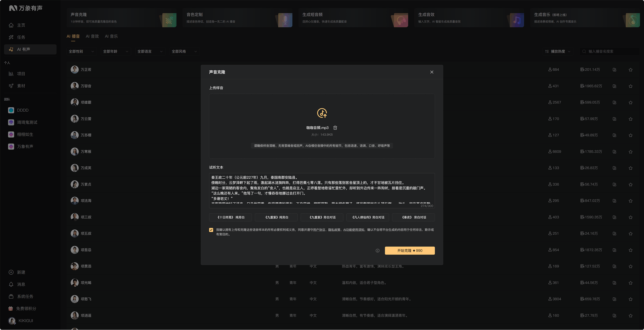The width and height of the screenshot is (644, 330).
Task: Click 新建 plus icon in sidebar
Action: [x=11, y=272]
